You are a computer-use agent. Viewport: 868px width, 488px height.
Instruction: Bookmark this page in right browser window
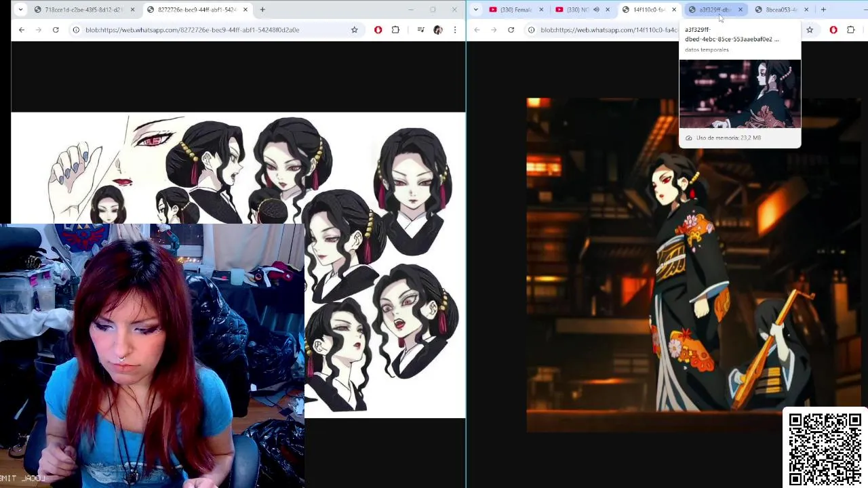[810, 30]
